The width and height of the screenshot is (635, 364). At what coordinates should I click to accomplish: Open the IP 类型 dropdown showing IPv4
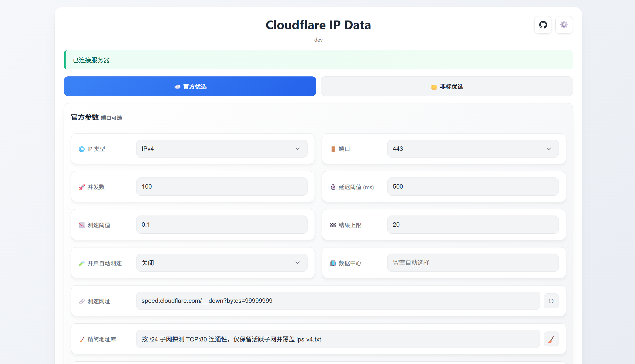click(222, 149)
